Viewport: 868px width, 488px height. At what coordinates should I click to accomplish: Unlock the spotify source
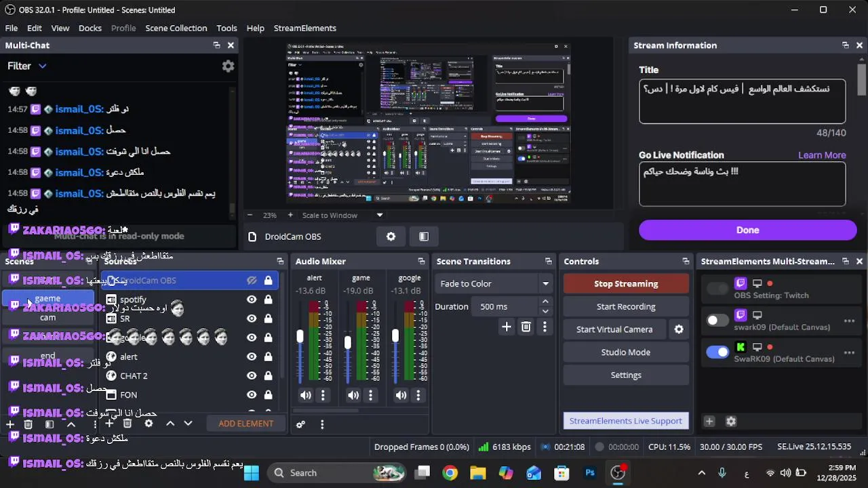click(x=268, y=300)
